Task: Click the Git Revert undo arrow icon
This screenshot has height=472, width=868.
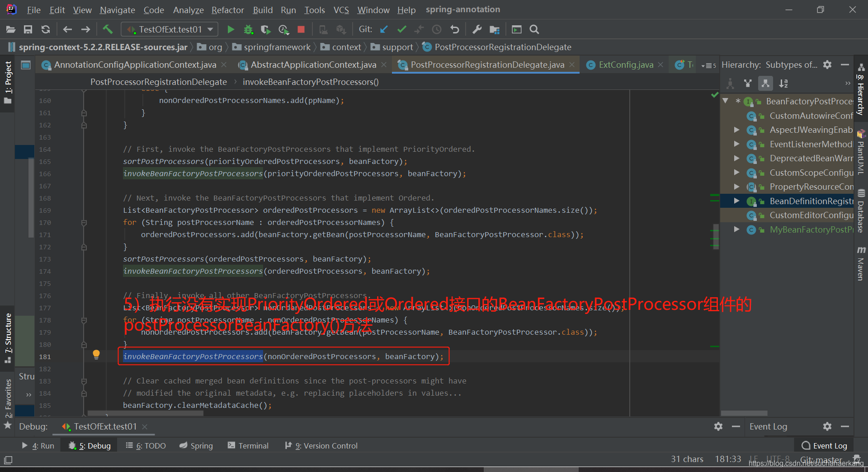Action: (455, 29)
